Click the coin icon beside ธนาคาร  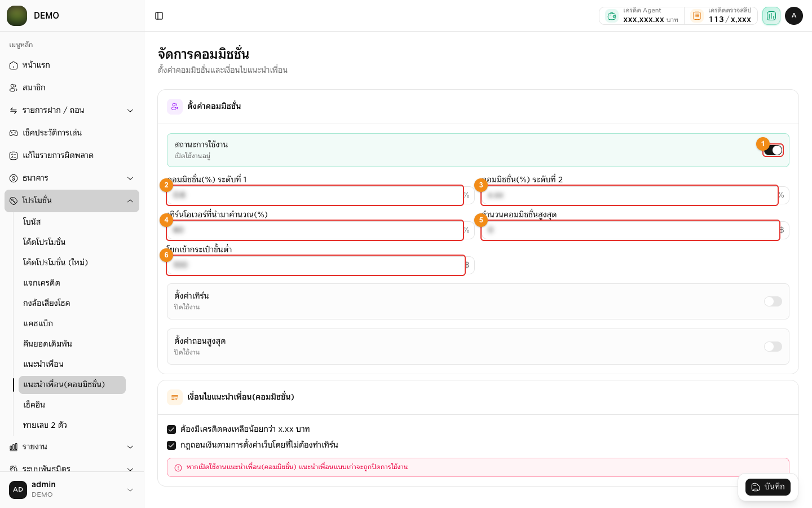[x=14, y=178]
